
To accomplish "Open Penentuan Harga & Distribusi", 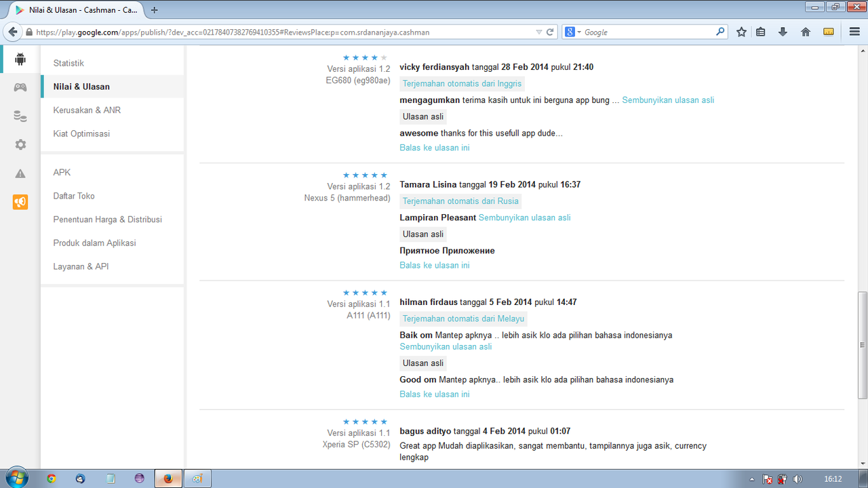I will 108,220.
